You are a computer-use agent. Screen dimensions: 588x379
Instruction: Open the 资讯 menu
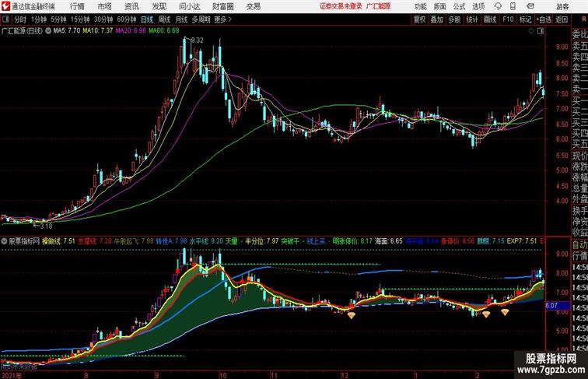click(131, 6)
